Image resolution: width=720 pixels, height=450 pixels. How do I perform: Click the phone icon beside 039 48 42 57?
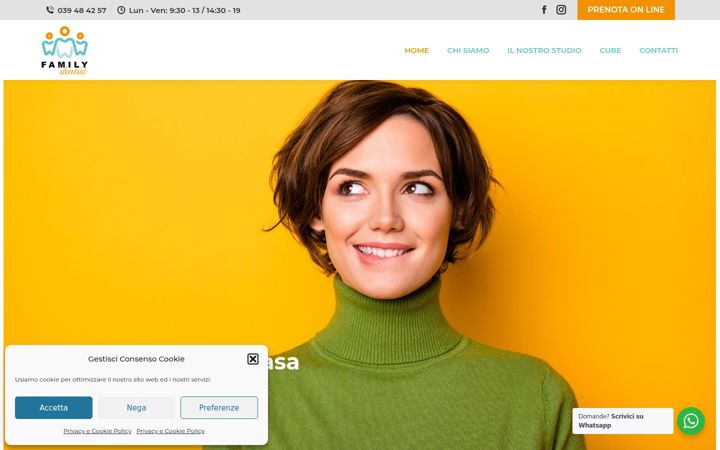coord(50,10)
